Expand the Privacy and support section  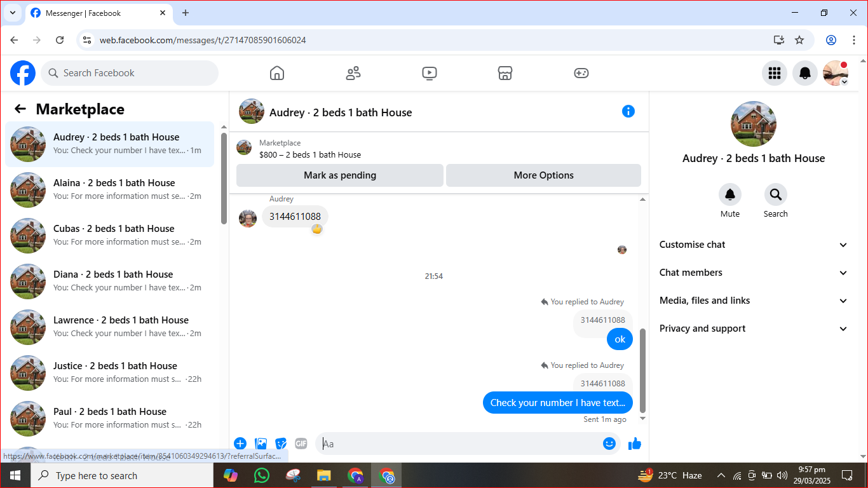click(x=754, y=329)
